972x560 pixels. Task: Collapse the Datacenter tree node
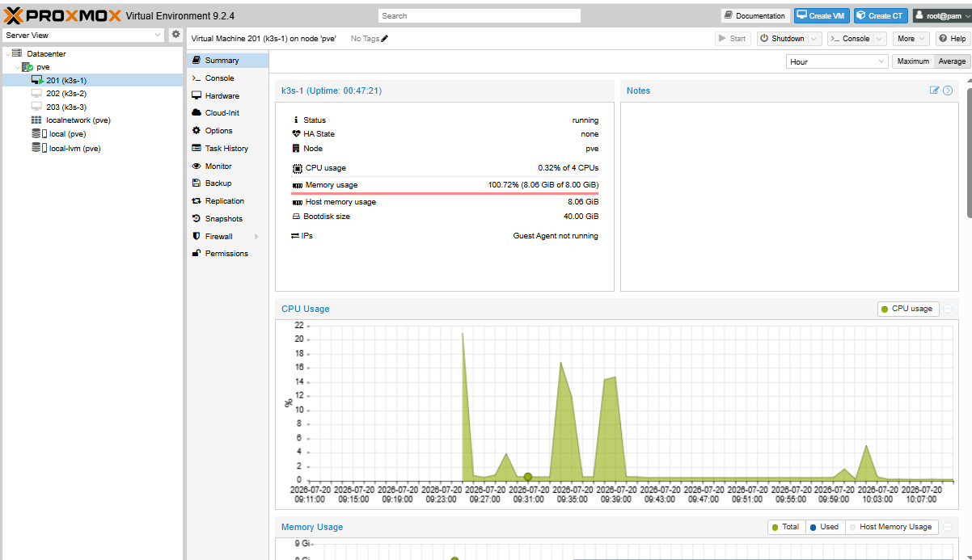point(7,54)
